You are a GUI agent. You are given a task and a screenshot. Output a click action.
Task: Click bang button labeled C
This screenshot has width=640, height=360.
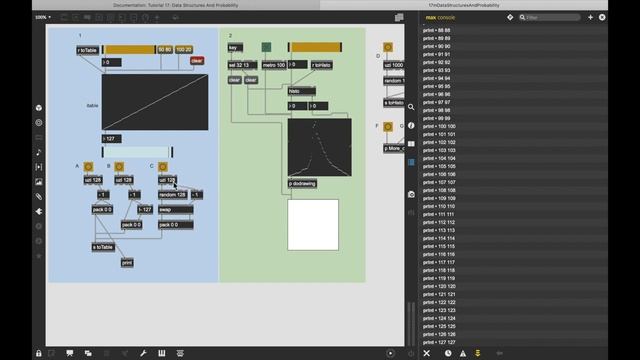point(162,167)
